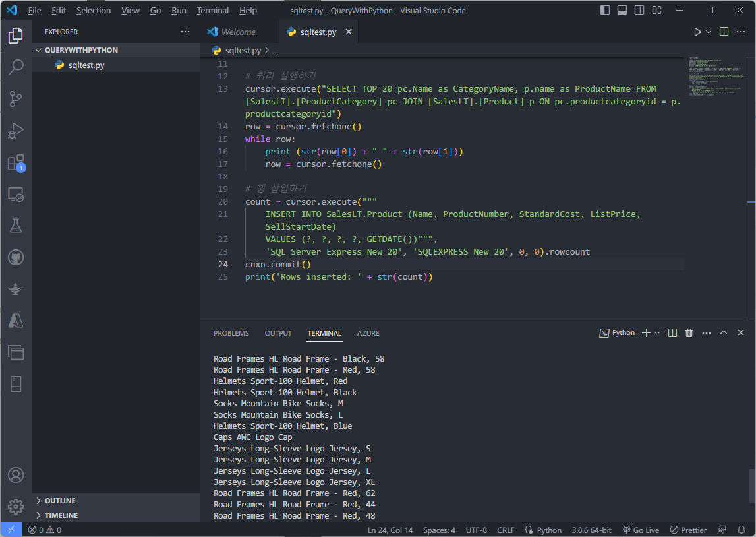Open errors and warnings status item
Viewport: 756px width, 537px height.
pos(45,530)
